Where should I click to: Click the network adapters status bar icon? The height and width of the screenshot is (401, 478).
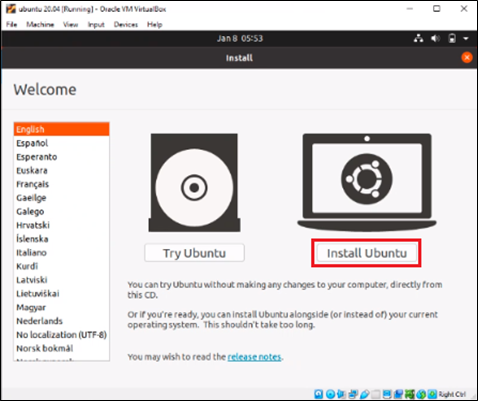(353, 394)
